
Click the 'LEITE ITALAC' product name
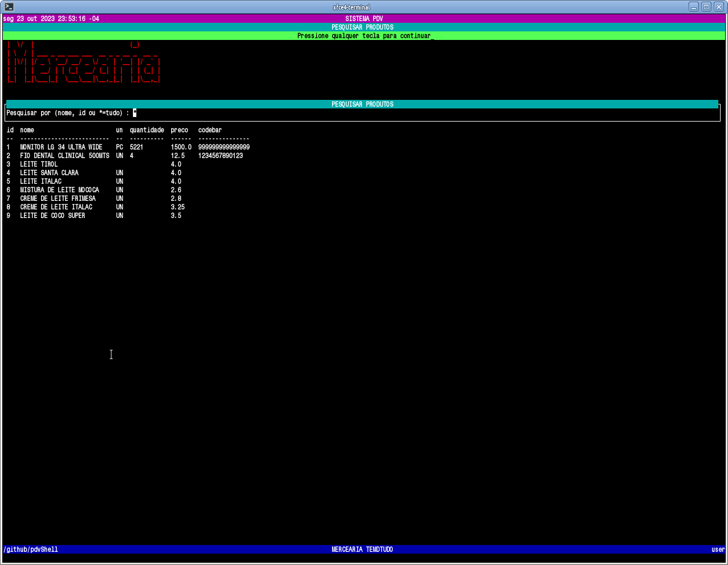tap(41, 181)
